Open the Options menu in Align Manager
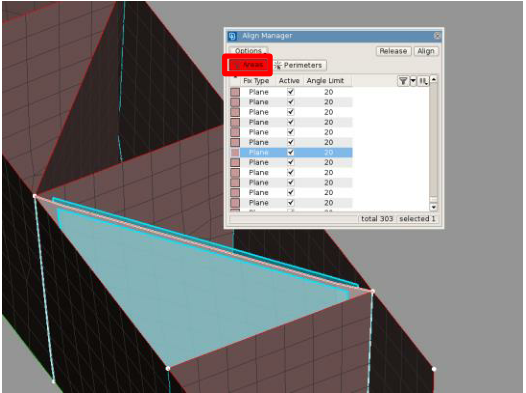Screen dimensions: 526x393 coord(248,51)
